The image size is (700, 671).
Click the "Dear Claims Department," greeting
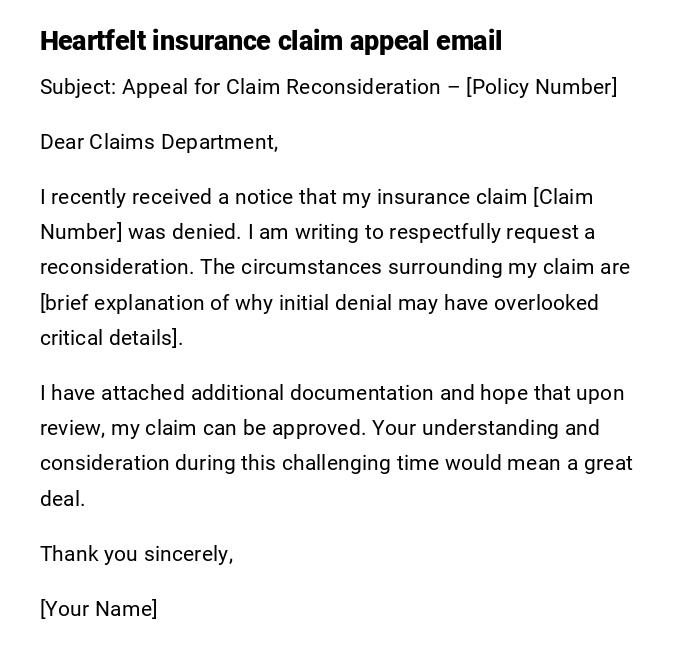[x=159, y=142]
